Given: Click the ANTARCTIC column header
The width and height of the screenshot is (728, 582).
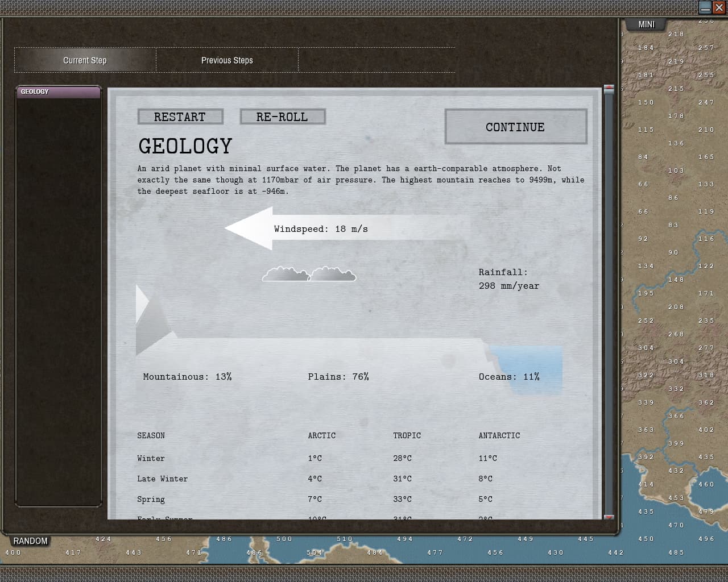Looking at the screenshot, I should click(499, 436).
